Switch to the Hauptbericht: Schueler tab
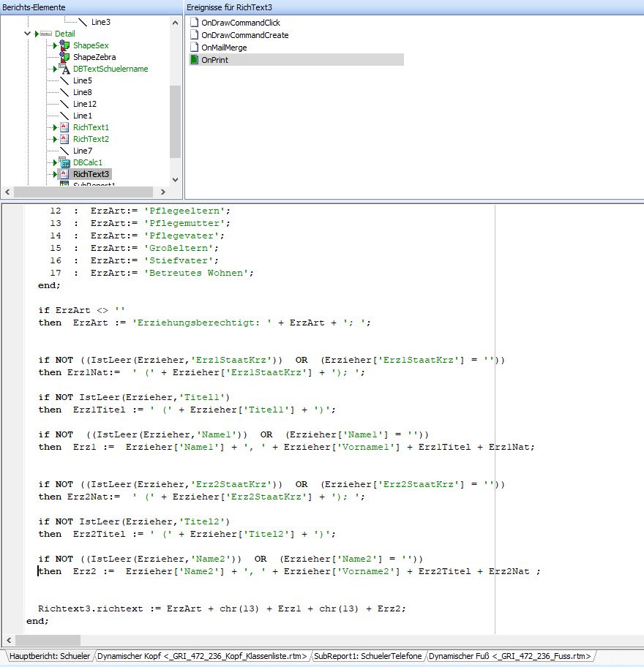644x667 pixels. [50, 656]
